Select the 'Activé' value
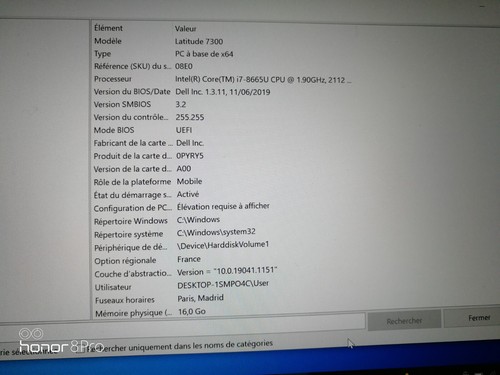The image size is (500, 375). point(188,194)
